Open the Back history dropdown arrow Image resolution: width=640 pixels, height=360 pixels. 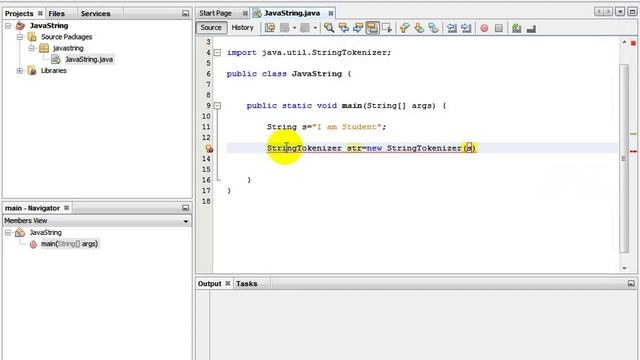tap(294, 28)
